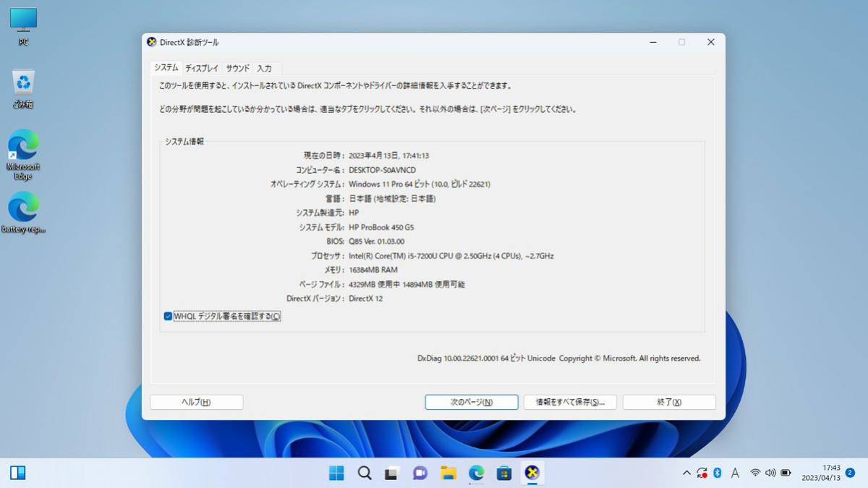This screenshot has width=868, height=488.
Task: Open the Wi-Fi network tray icon
Action: [755, 473]
